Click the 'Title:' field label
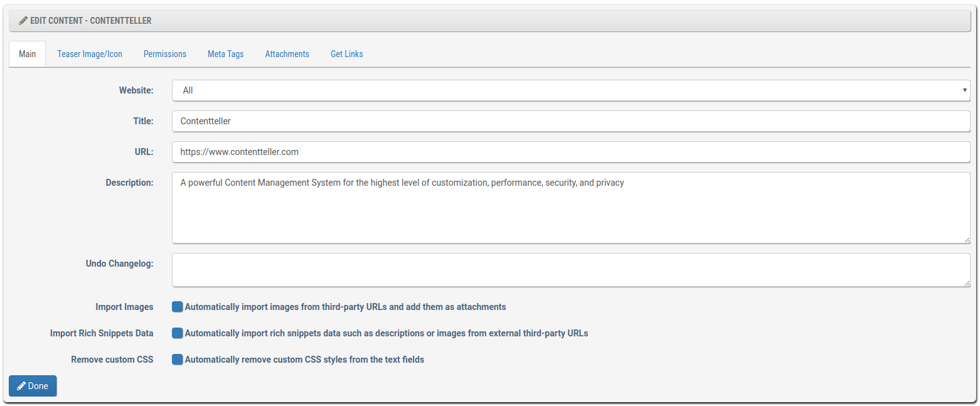 point(143,121)
